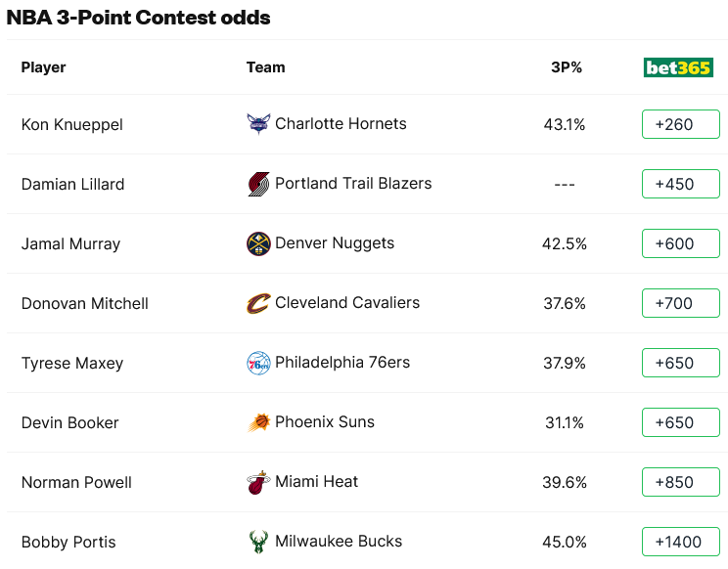The height and width of the screenshot is (569, 728).
Task: Click the Philadelphia 76ers logo
Action: (258, 363)
